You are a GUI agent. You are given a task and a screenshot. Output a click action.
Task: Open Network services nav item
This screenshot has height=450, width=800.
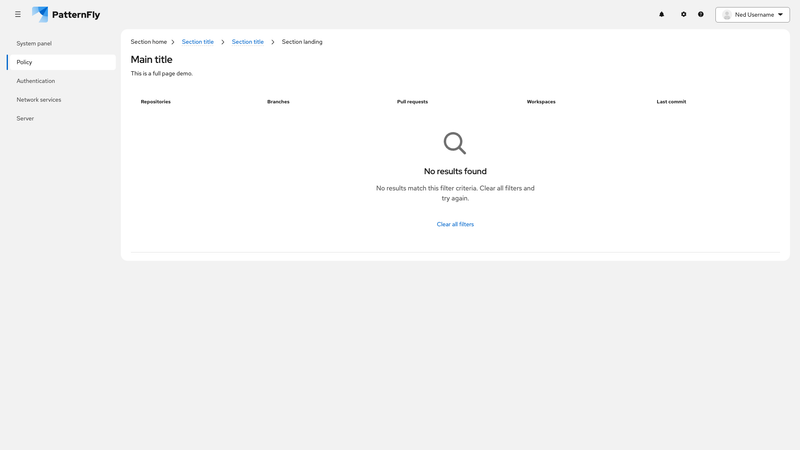pos(61,99)
